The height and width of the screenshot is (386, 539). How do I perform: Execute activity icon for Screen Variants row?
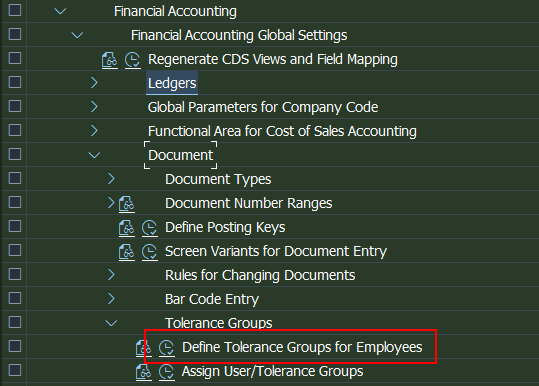tap(150, 252)
